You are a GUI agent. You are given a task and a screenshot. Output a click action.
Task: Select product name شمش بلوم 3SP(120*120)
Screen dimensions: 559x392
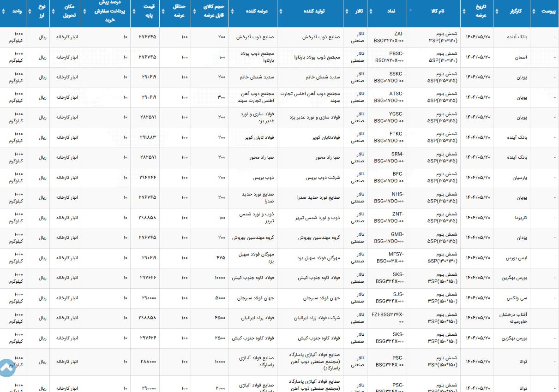[x=442, y=37]
